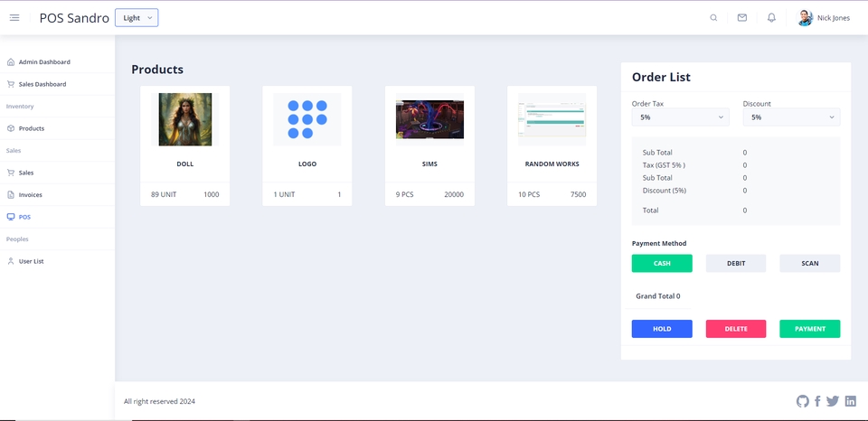Select CASH payment method
The width and height of the screenshot is (868, 421).
pyautogui.click(x=662, y=263)
